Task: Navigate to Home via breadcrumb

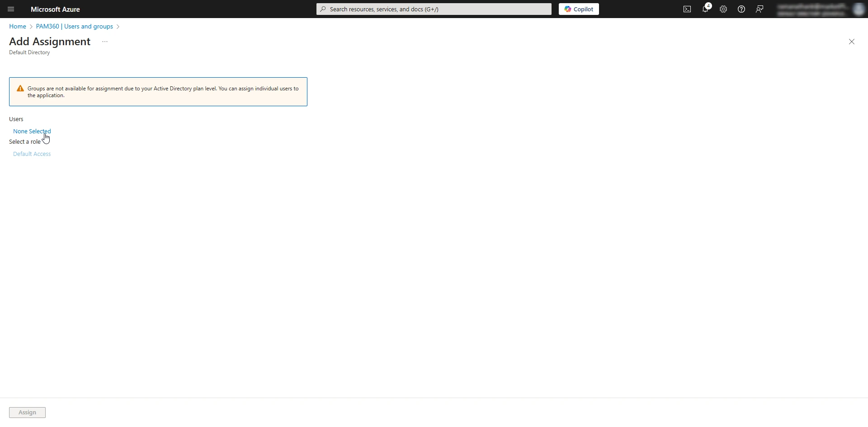Action: point(17,26)
